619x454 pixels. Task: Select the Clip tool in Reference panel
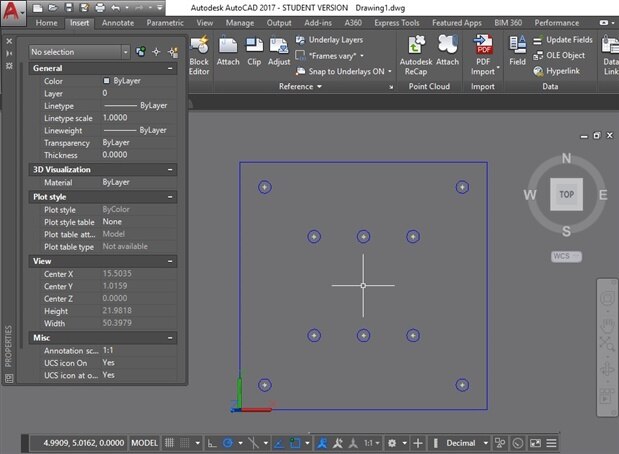(x=254, y=51)
